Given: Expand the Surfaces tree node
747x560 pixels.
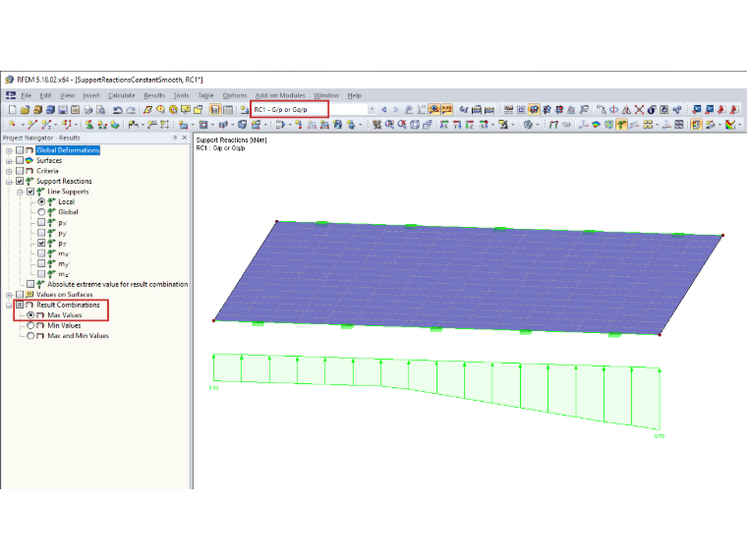Looking at the screenshot, I should (9, 161).
